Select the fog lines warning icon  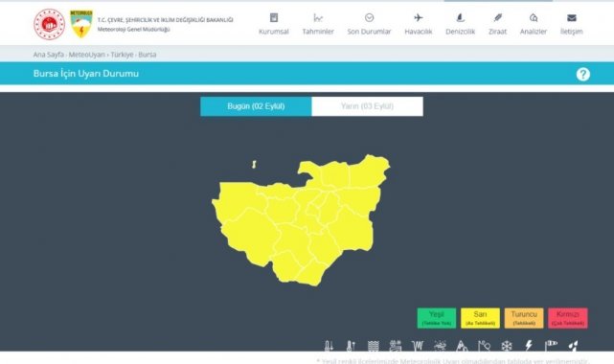pos(374,346)
